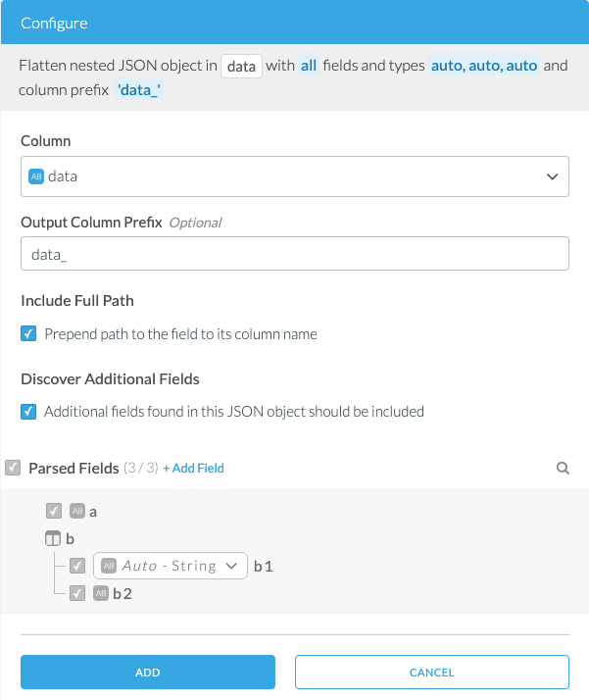589x700 pixels.
Task: Open the Column dropdown chevron
Action: pos(551,176)
